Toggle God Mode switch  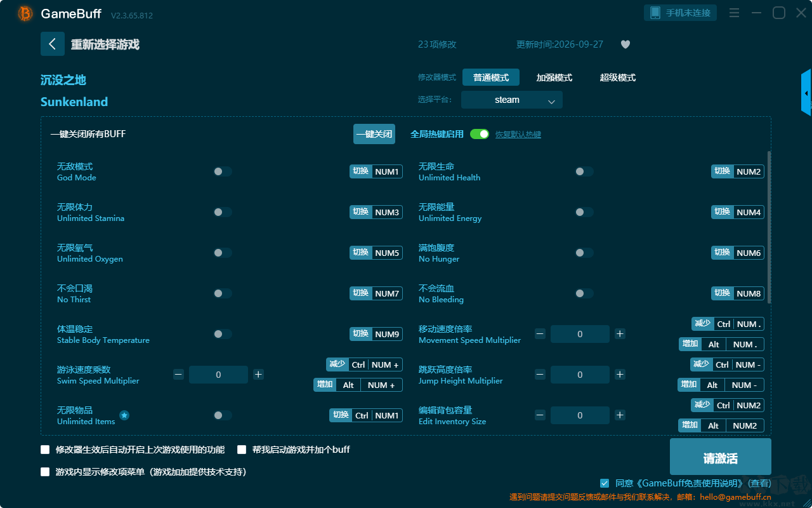223,171
